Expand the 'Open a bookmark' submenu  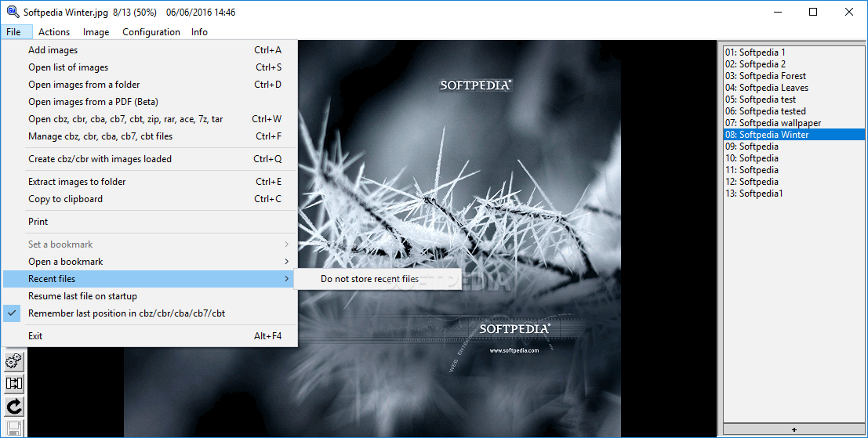(150, 262)
